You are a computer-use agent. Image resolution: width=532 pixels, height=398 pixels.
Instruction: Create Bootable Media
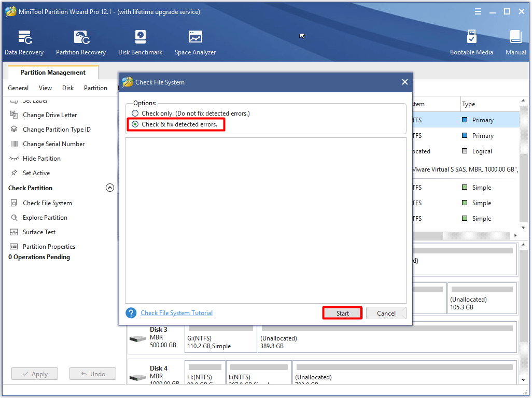click(x=471, y=42)
